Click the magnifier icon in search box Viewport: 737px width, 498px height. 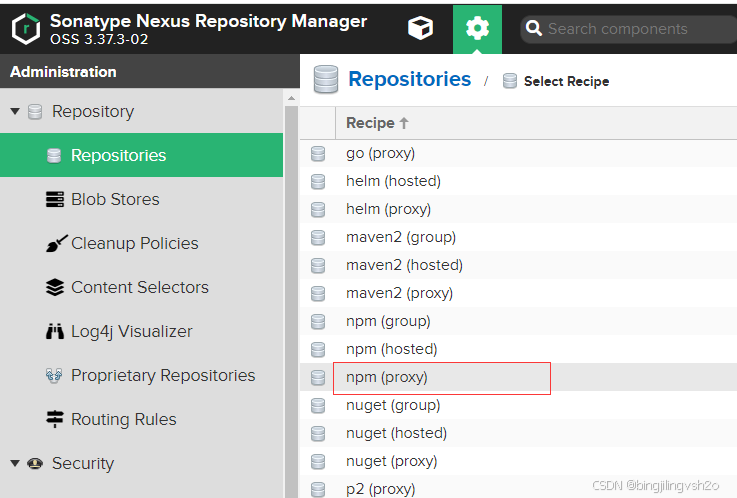533,28
